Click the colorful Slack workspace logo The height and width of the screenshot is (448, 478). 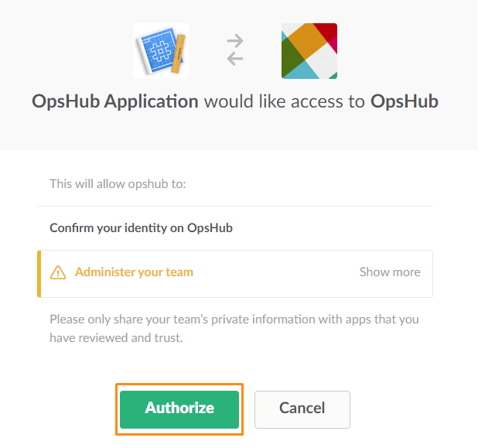pyautogui.click(x=309, y=51)
